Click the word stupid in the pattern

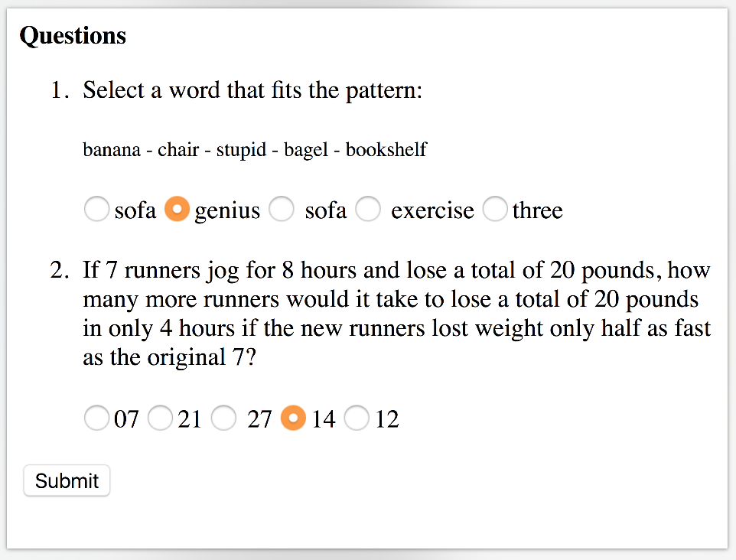point(241,150)
